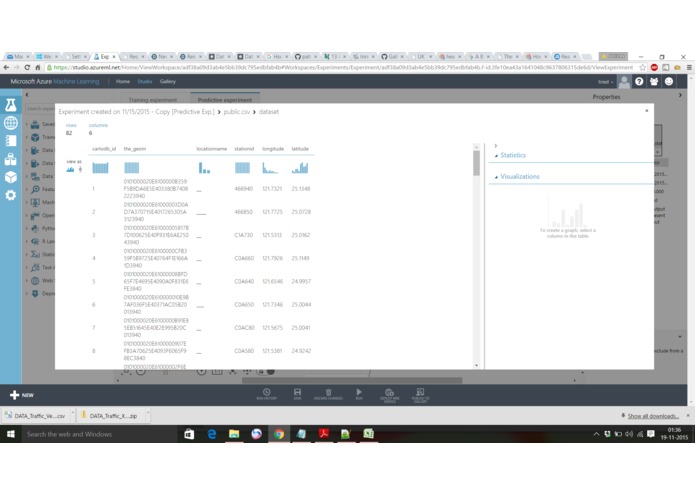Click Show all downloads link
This screenshot has height=494, width=695.
pyautogui.click(x=653, y=416)
